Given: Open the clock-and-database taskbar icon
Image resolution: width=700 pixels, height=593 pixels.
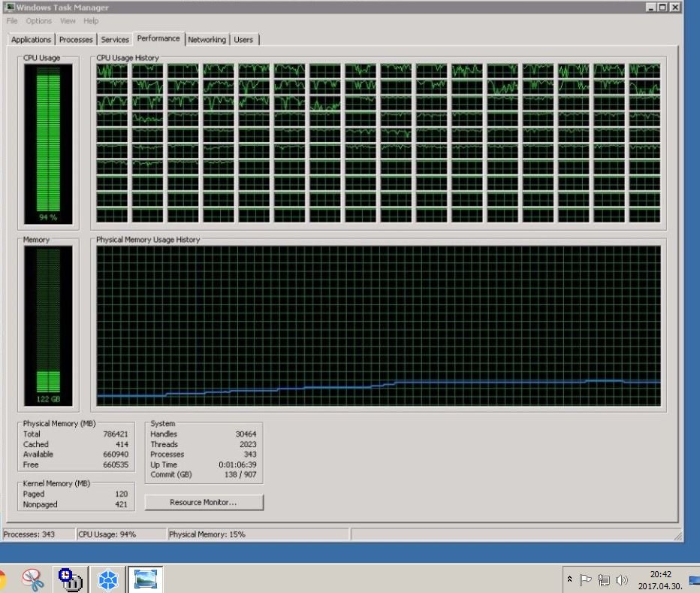Looking at the screenshot, I should coord(71,579).
